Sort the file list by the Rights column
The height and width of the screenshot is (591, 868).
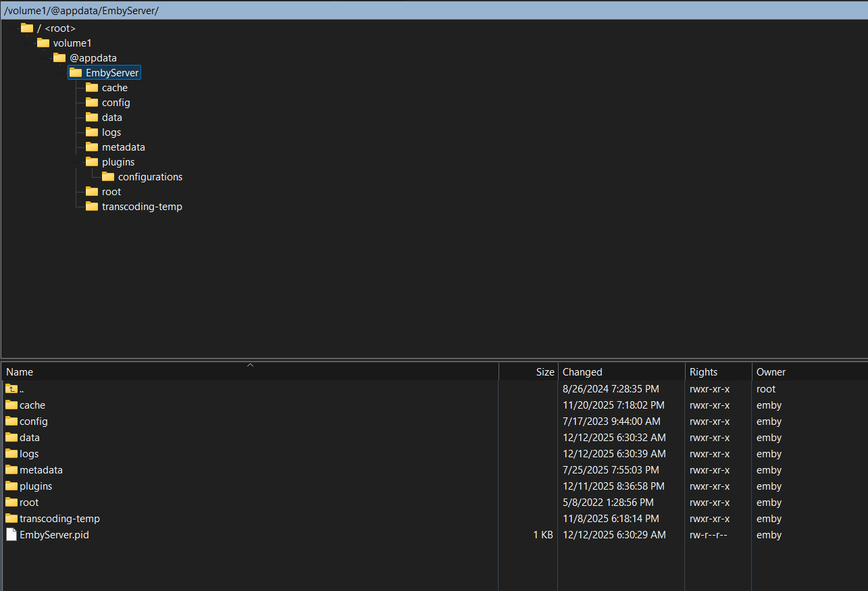coord(719,371)
